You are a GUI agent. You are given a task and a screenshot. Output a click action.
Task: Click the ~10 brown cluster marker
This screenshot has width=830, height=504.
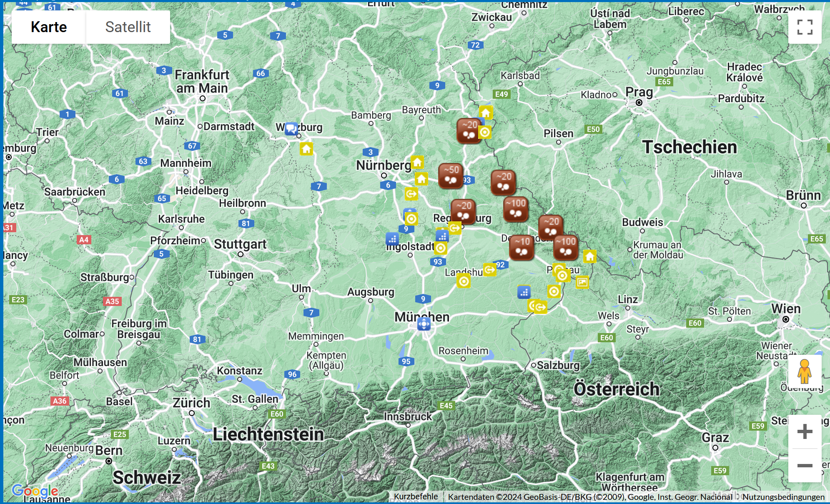tap(522, 247)
